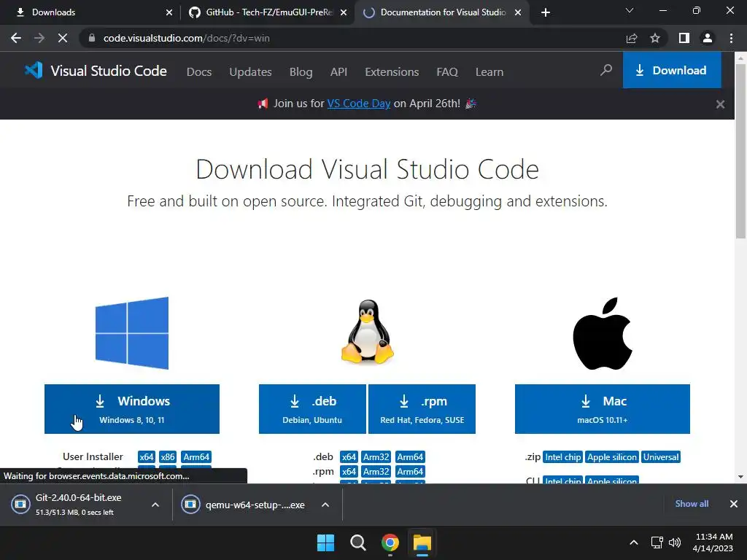Select .deb x64 link

tap(349, 456)
